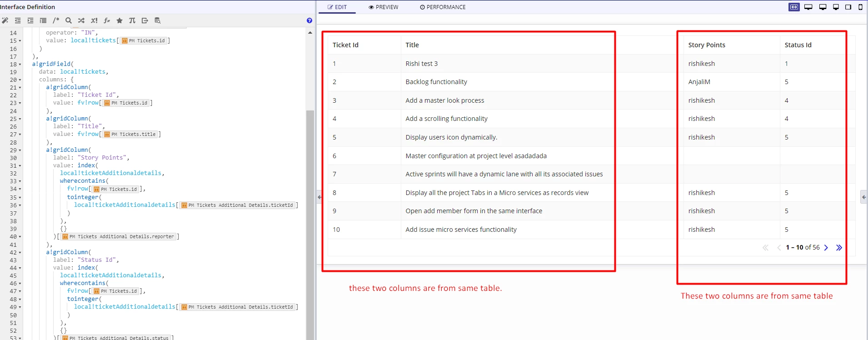
Task: Switch preview to phone size
Action: click(x=860, y=7)
